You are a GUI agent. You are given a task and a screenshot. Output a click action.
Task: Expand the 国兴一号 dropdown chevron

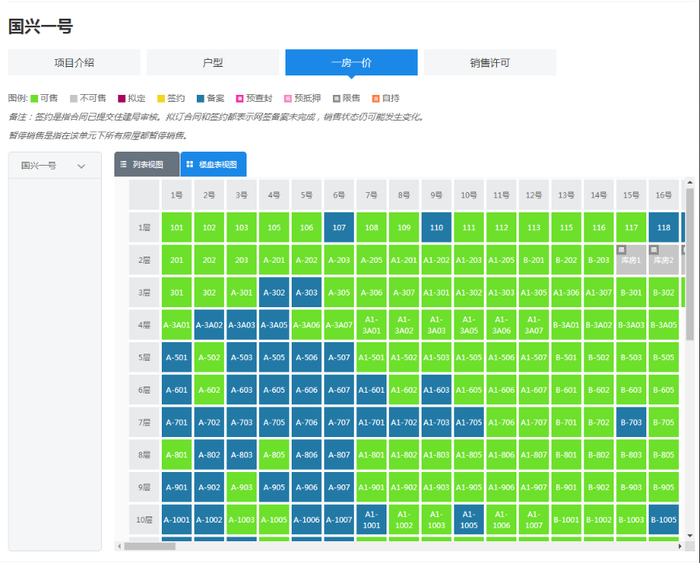[x=81, y=166]
